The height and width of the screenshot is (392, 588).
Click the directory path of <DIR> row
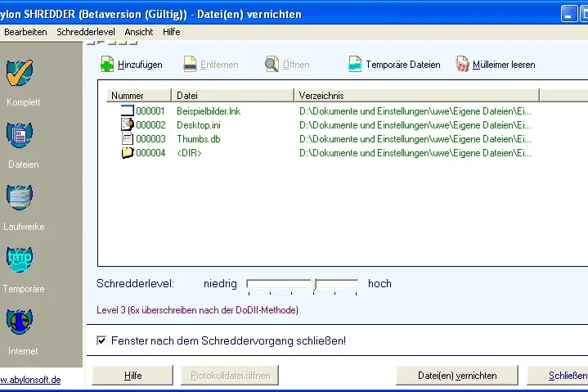tap(415, 153)
